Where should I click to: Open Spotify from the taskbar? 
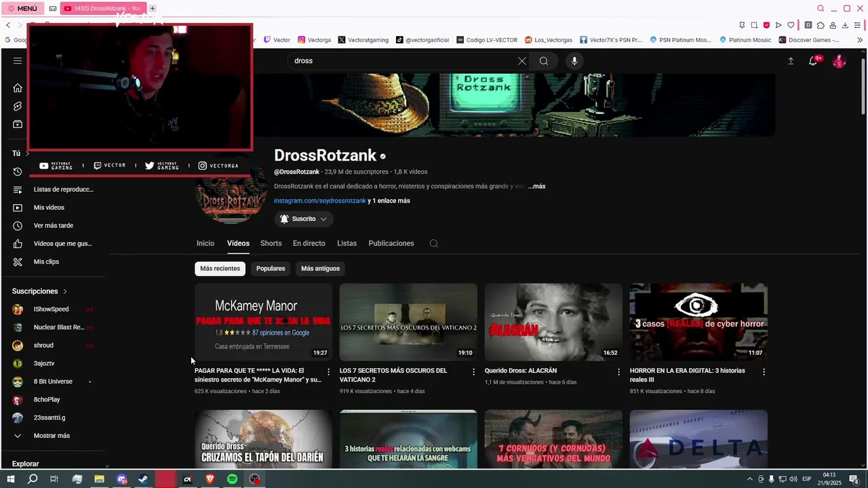pos(232,479)
